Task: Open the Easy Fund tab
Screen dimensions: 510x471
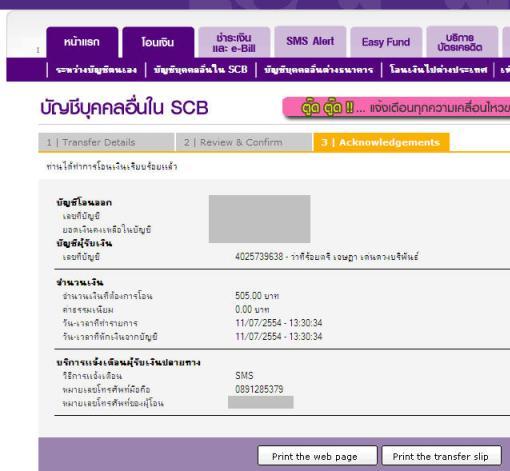Action: point(386,42)
